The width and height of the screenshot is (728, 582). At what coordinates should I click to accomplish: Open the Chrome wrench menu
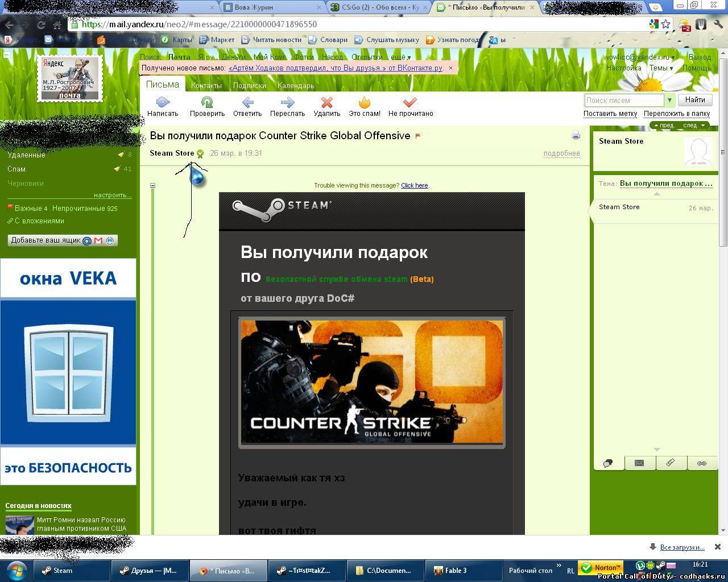point(718,24)
